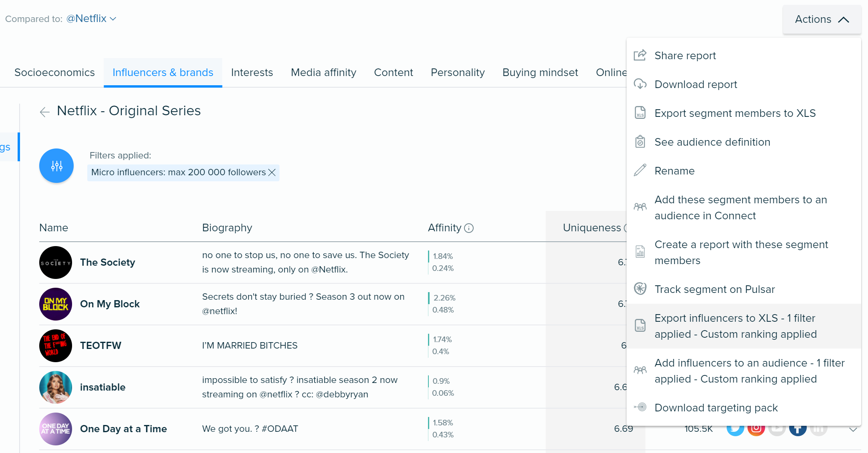Viewport: 868px width, 453px height.
Task: Choose Create a report with these segment members
Action: click(x=744, y=253)
